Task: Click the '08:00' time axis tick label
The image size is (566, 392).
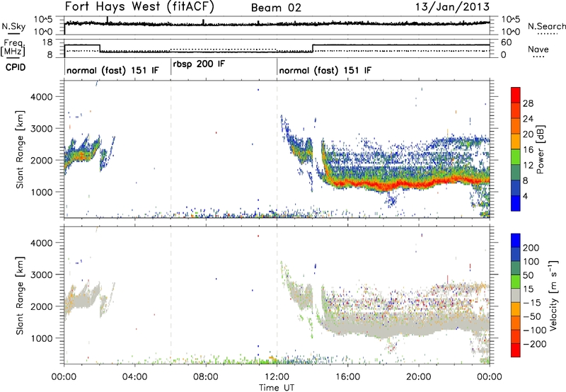Action: click(206, 377)
